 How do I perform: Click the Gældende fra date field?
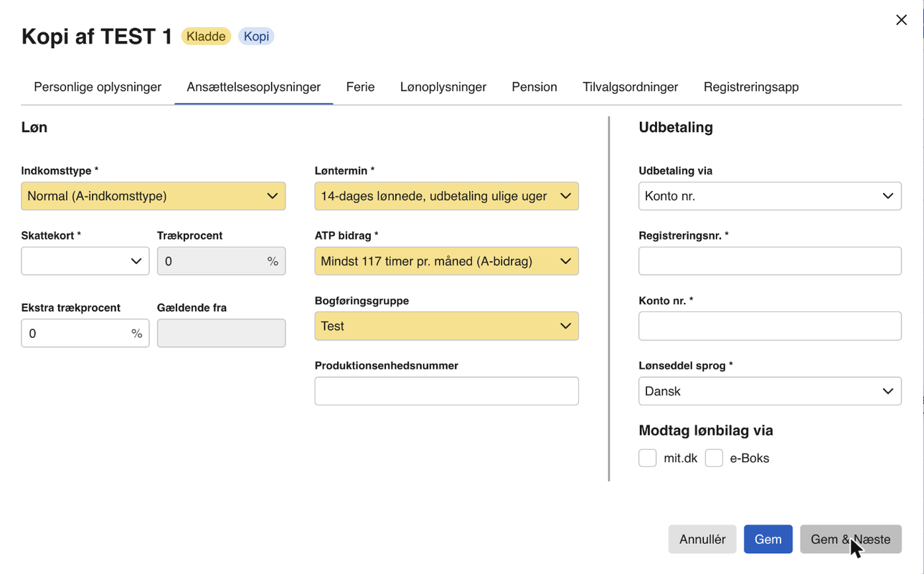[x=221, y=333]
